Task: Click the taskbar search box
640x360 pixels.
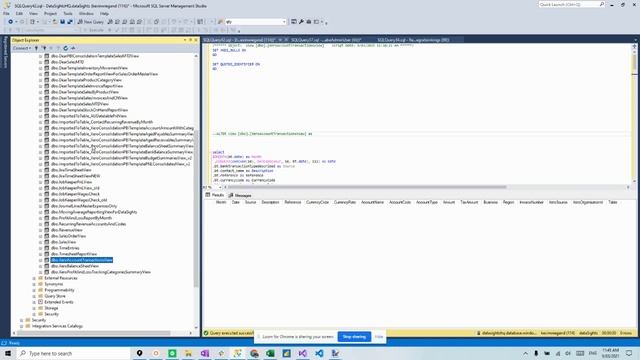Action: coord(73,353)
